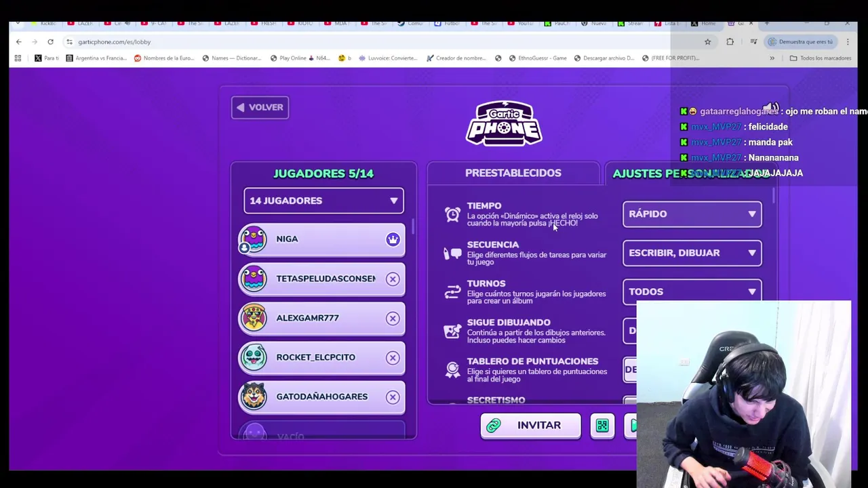868x488 pixels.
Task: Kick player GATODAÑAHOGARES with X icon
Action: (393, 396)
